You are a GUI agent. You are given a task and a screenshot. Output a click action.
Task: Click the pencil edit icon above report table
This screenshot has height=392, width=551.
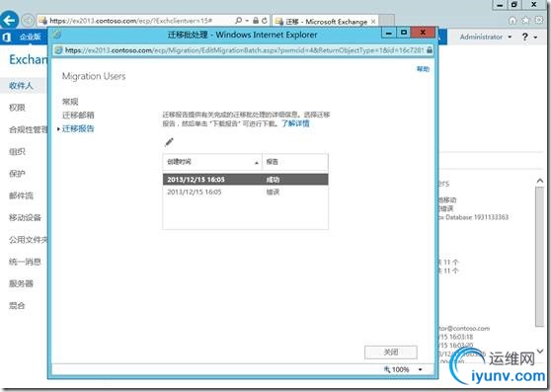click(169, 142)
